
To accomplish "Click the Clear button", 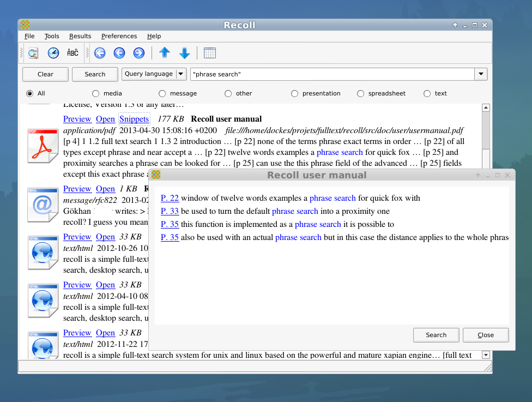I will [x=45, y=74].
